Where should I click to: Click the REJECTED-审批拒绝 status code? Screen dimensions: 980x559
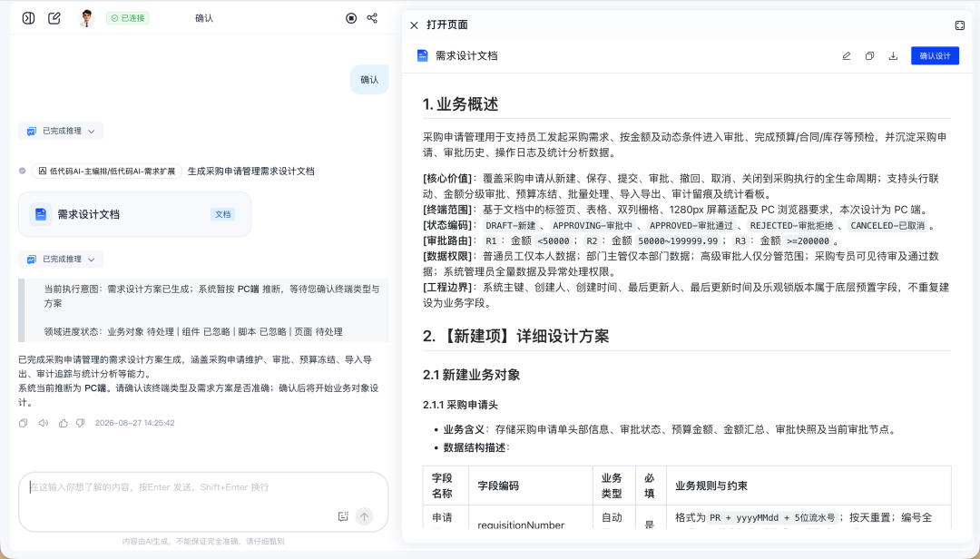pyautogui.click(x=792, y=225)
